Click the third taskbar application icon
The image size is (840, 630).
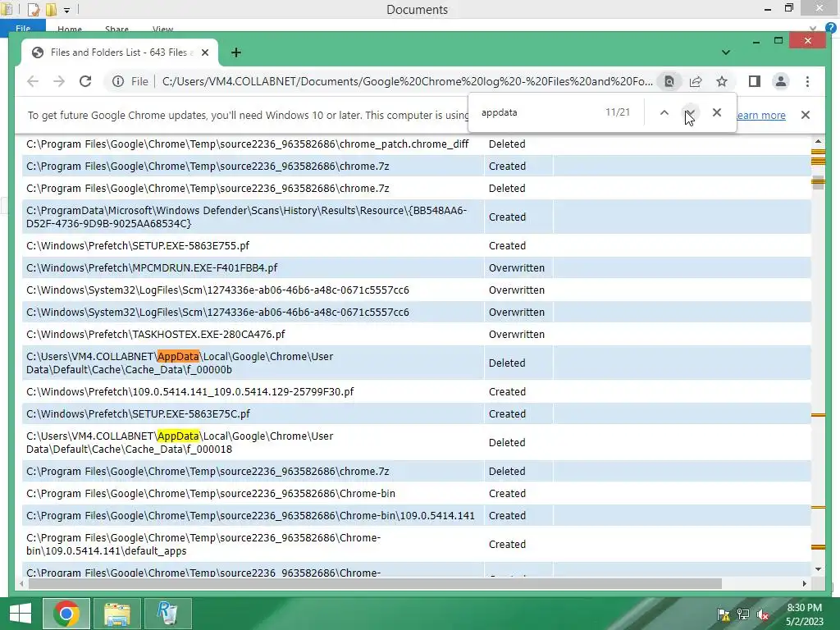click(x=167, y=614)
